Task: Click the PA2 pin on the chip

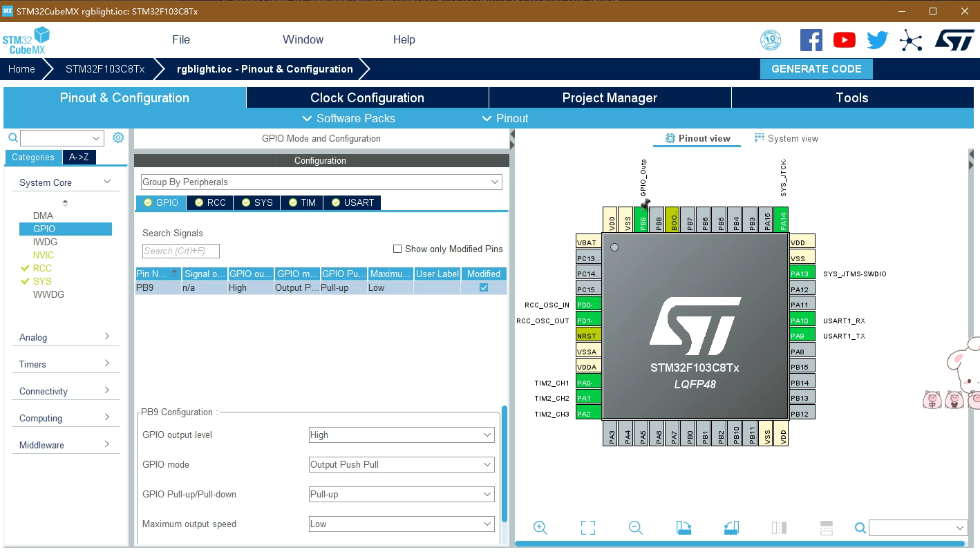Action: [x=589, y=414]
